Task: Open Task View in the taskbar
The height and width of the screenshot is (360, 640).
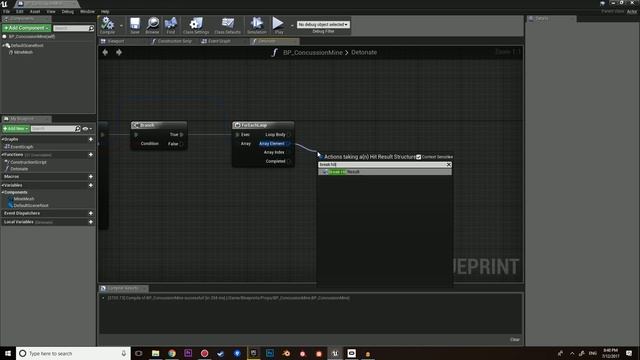Action: 139,353
